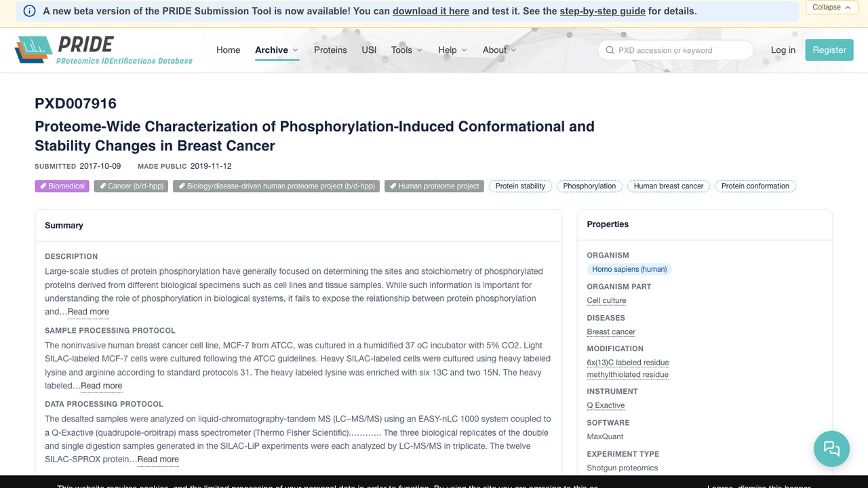Open the chat support bubble icon
This screenshot has width=868, height=488.
coord(831,449)
